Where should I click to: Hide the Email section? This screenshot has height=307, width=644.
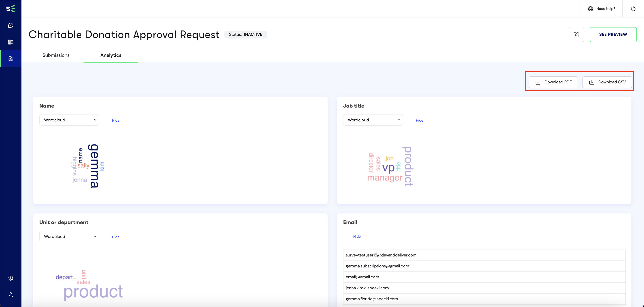(356, 236)
